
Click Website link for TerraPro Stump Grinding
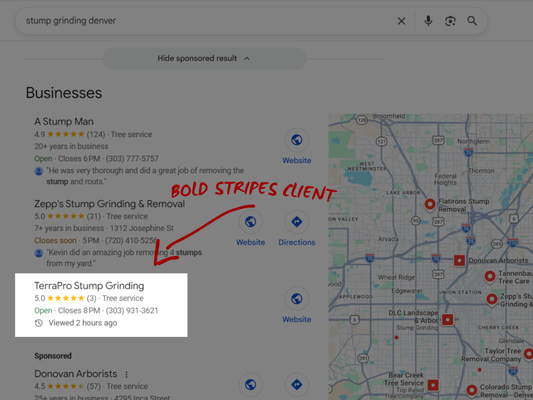tap(297, 319)
